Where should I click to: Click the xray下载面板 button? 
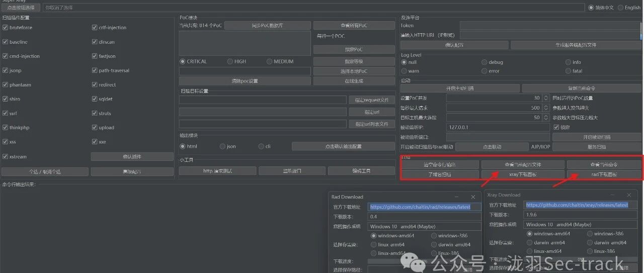[x=523, y=174]
